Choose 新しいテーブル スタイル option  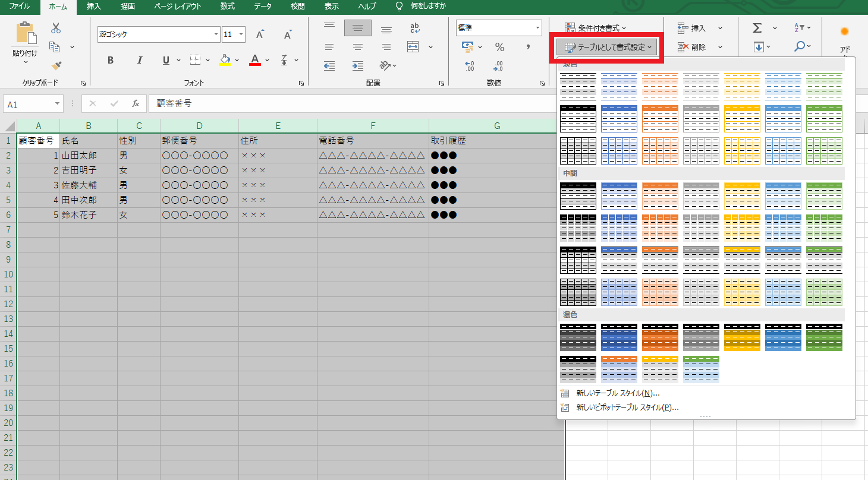618,393
